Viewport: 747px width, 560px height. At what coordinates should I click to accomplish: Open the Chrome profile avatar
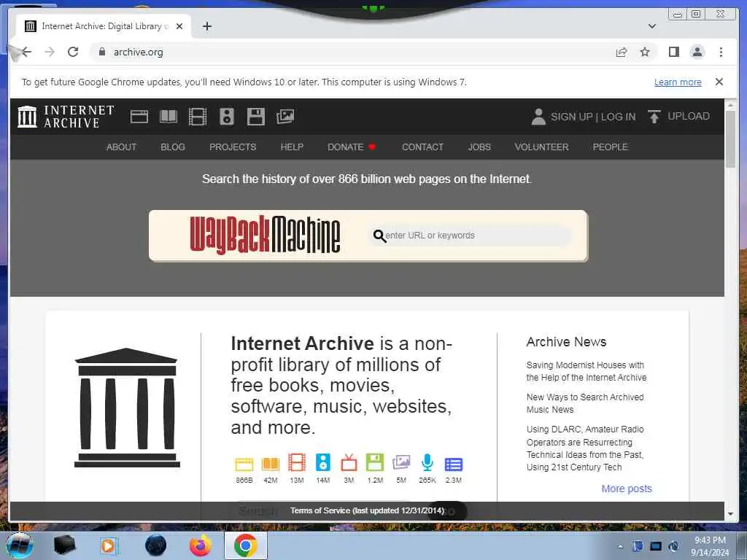pyautogui.click(x=697, y=52)
